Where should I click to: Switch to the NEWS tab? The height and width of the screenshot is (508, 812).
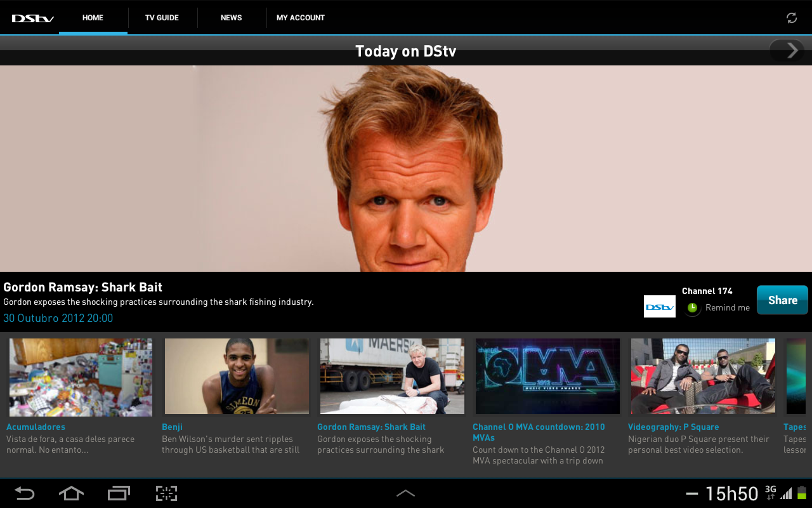pyautogui.click(x=231, y=18)
